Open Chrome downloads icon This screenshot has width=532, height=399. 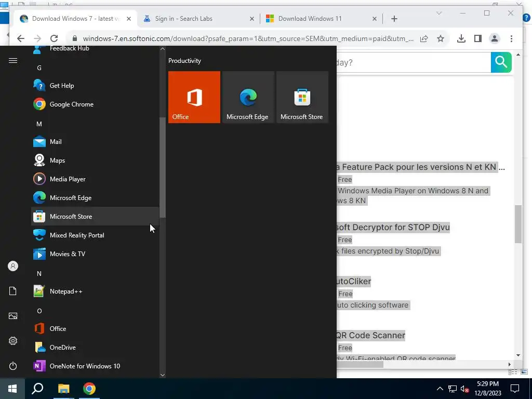461,38
